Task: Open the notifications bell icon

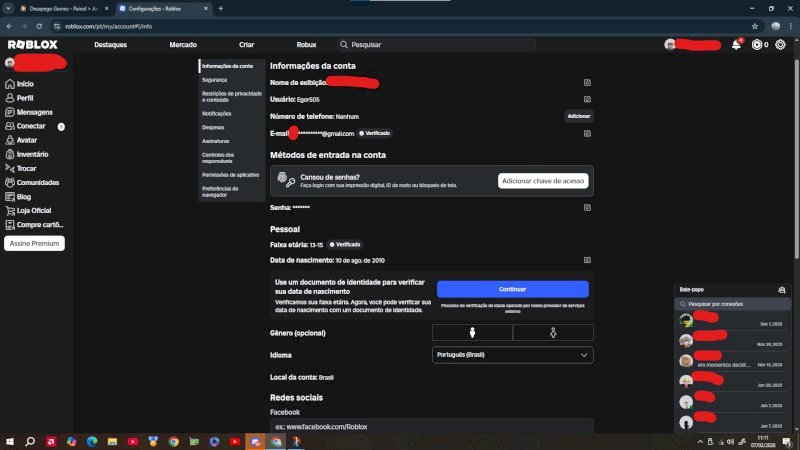Action: tap(736, 45)
